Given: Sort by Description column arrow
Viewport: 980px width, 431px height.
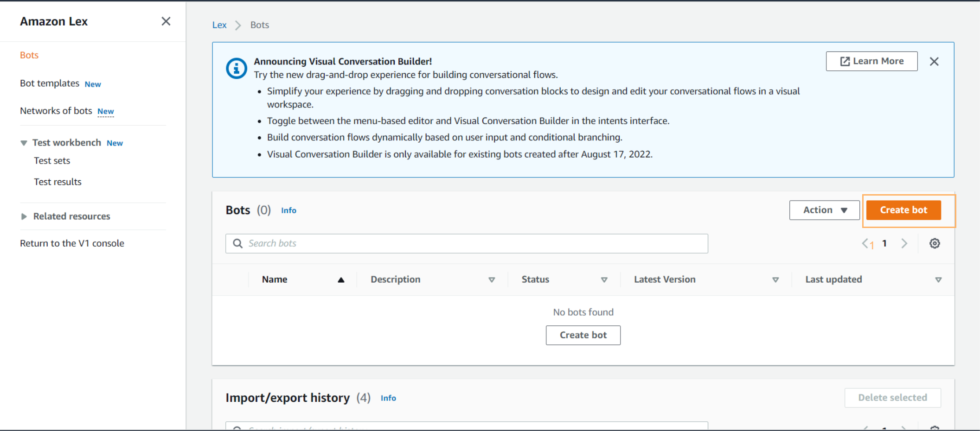Looking at the screenshot, I should (492, 280).
